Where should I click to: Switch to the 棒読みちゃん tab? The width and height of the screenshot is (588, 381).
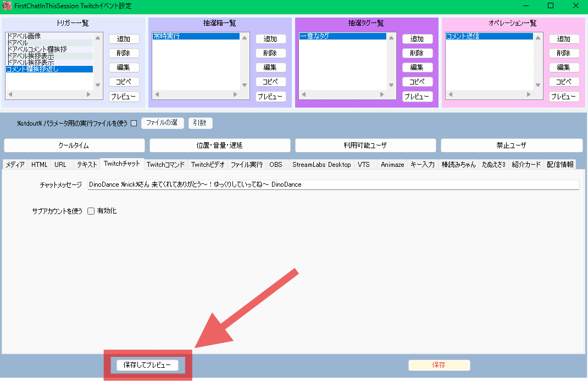click(x=458, y=164)
